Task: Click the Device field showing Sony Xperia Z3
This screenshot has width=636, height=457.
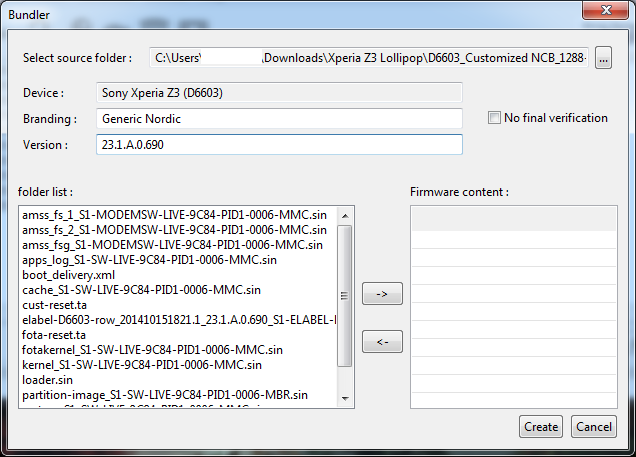Action: point(279,93)
